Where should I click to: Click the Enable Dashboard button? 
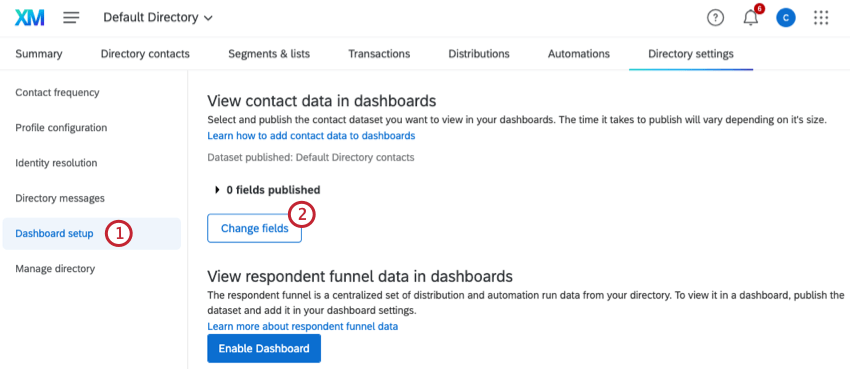[264, 348]
